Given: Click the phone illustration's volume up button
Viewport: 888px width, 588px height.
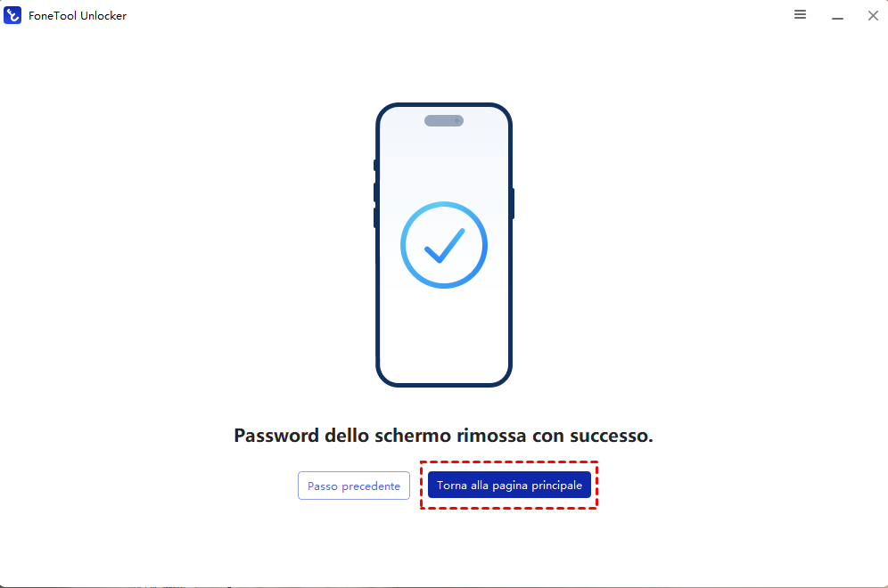Looking at the screenshot, I should tap(375, 192).
